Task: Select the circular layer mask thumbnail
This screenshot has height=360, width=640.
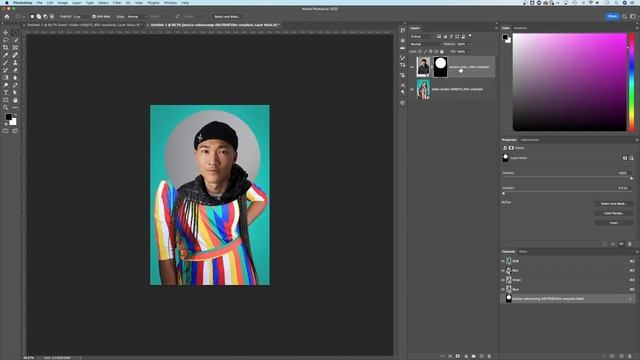Action: [x=440, y=67]
